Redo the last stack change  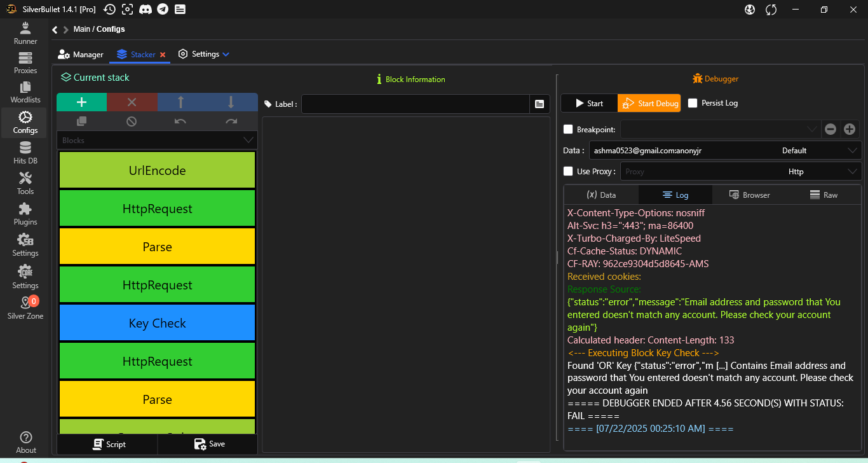pyautogui.click(x=231, y=121)
